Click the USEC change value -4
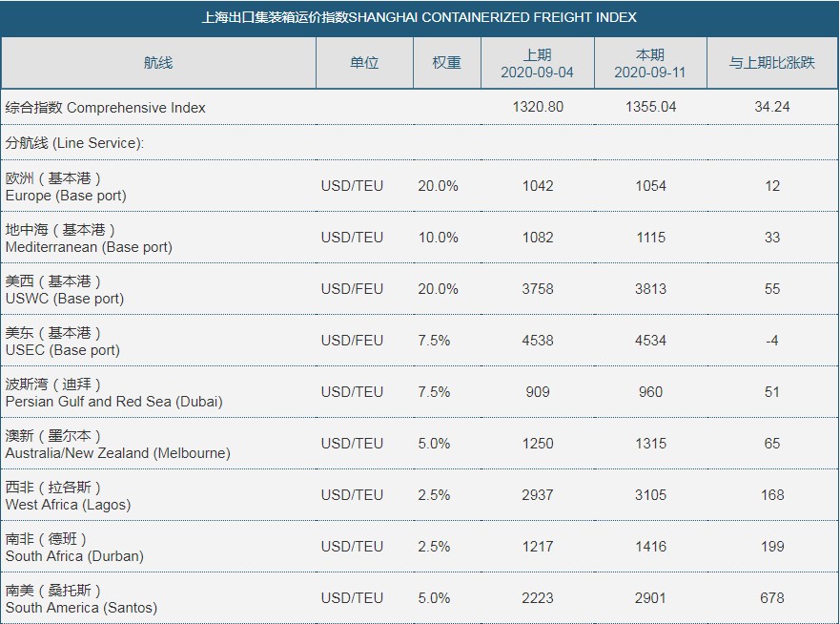 [x=772, y=341]
